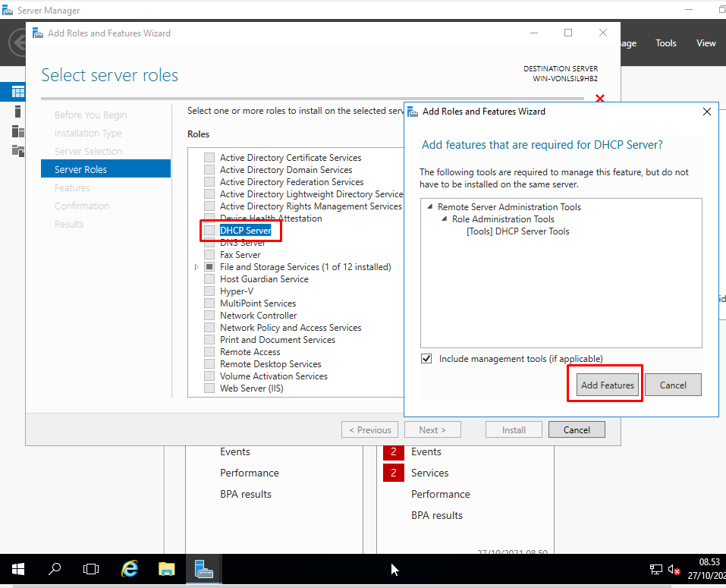Open File and Storage Services sidebar icon
The height and width of the screenshot is (588, 726).
(x=17, y=150)
